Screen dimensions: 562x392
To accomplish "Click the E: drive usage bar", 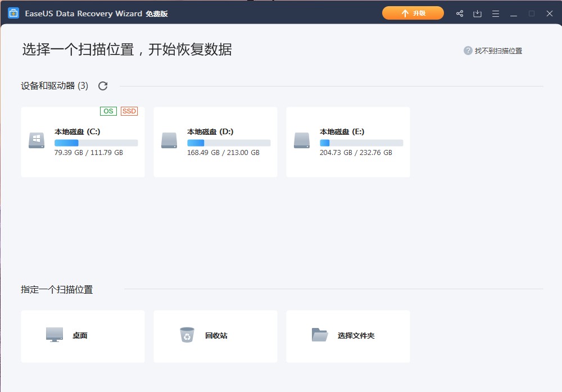I will pos(361,143).
